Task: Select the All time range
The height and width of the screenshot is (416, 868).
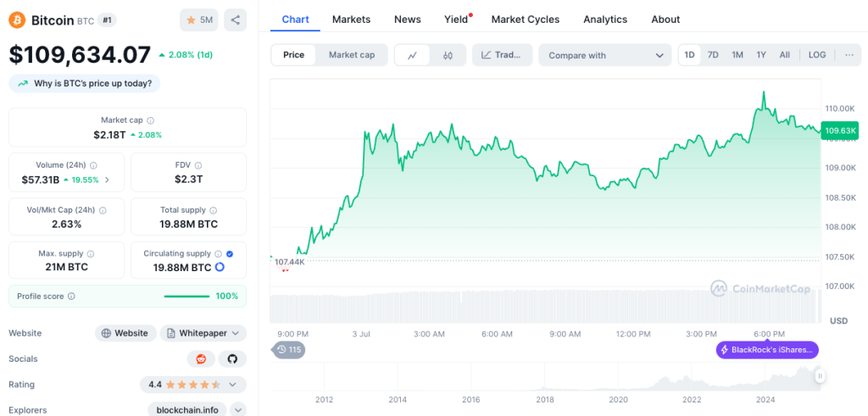Action: (x=784, y=55)
